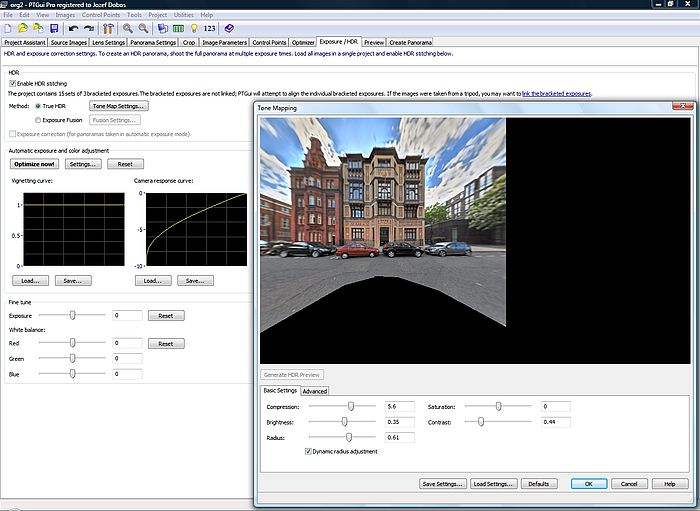Open the control point assistant lightbulb icon
The height and width of the screenshot is (511, 700).
(x=192, y=29)
